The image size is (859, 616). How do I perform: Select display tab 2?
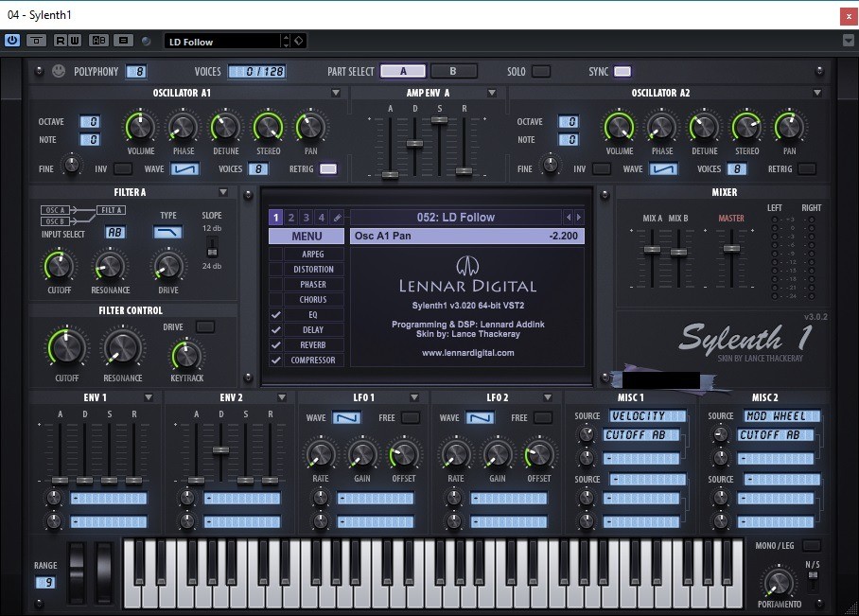[x=290, y=218]
